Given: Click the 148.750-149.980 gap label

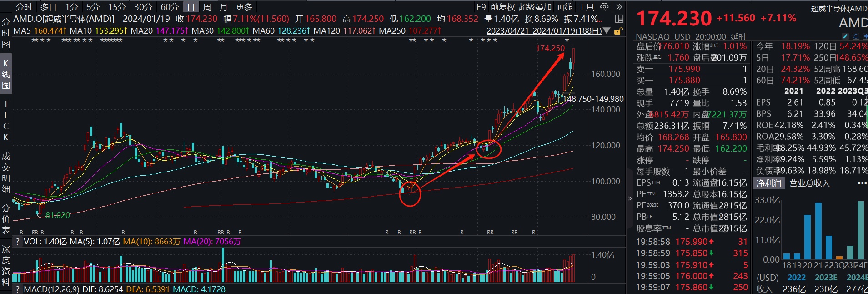Looking at the screenshot, I should (593, 99).
